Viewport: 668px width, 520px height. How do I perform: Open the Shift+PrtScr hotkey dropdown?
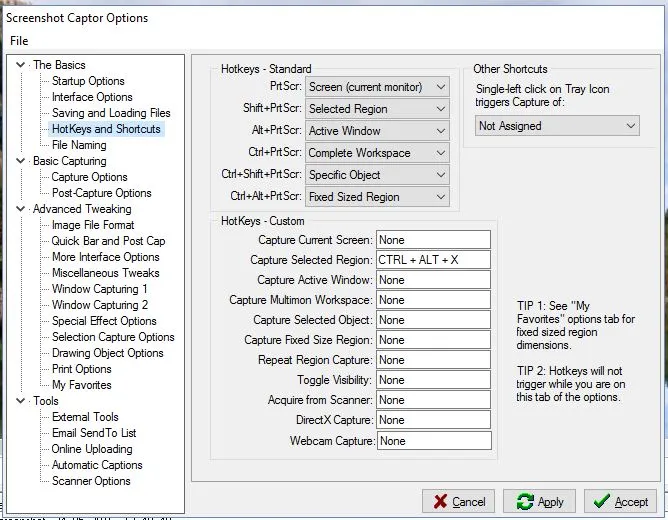pos(377,109)
